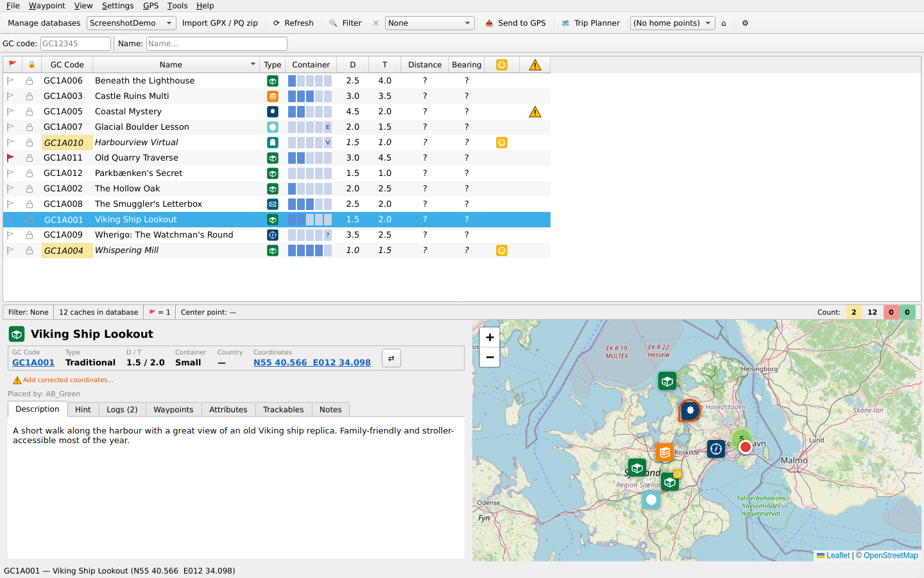Click the green count badge showing 0

pos(907,312)
